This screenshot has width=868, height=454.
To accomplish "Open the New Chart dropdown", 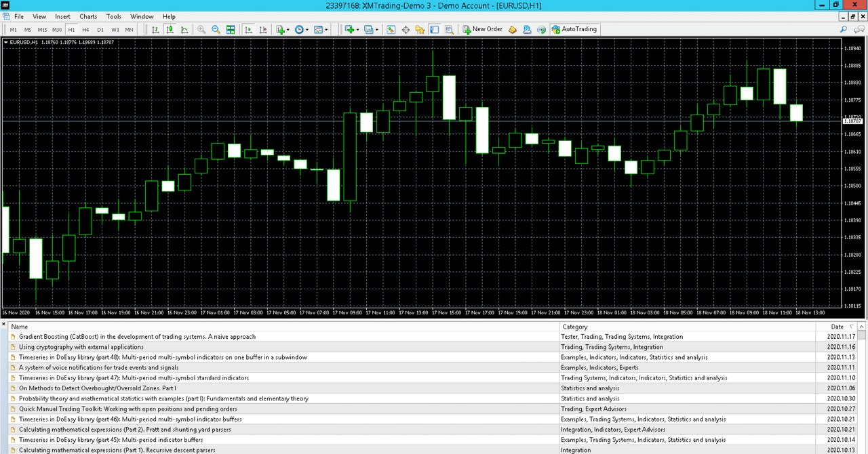I will tap(281, 29).
